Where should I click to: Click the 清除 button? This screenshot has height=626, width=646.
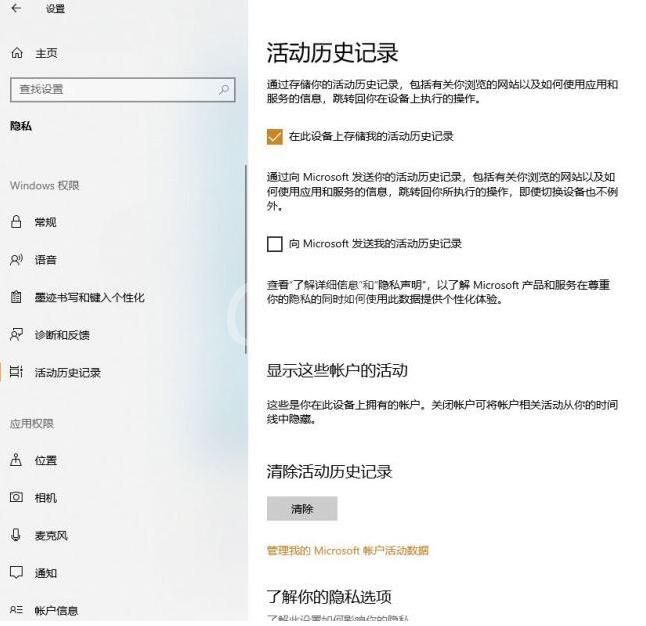(x=302, y=509)
